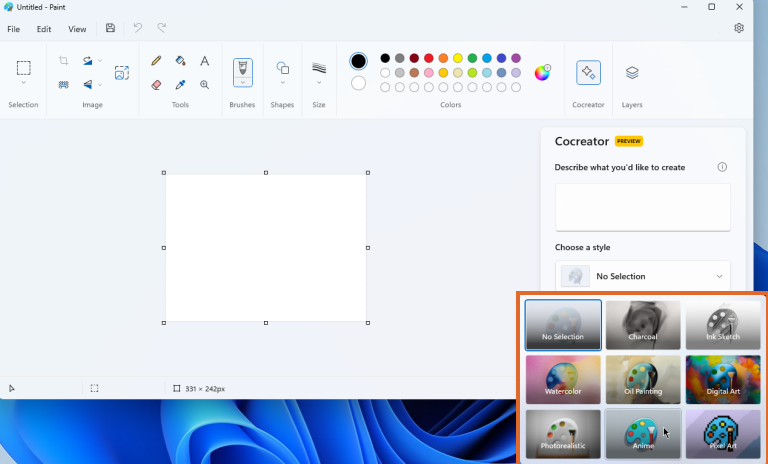Click the Crop image icon
Viewport: 768px width, 464px height.
[x=64, y=60]
